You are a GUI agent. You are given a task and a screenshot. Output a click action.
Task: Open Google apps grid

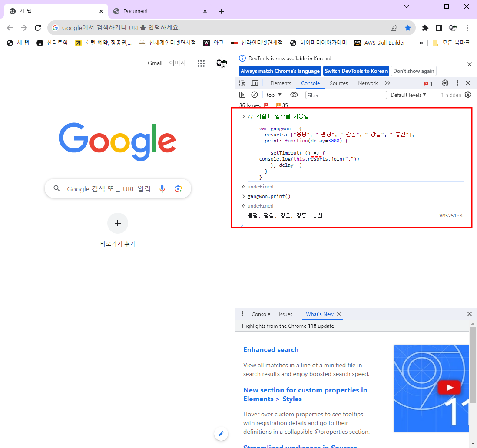[x=201, y=63]
